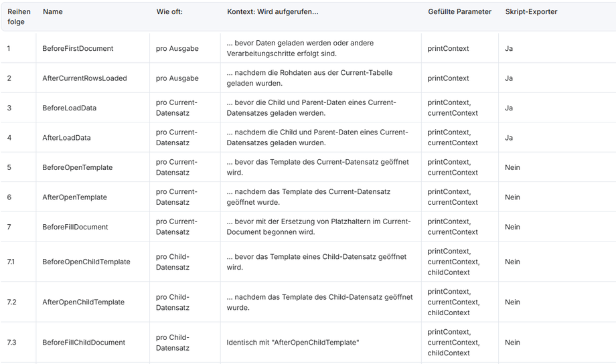The width and height of the screenshot is (616, 364).
Task: Select the 'Identisch mit "AfterOpenChildTemplate"' description
Action: coord(293,343)
